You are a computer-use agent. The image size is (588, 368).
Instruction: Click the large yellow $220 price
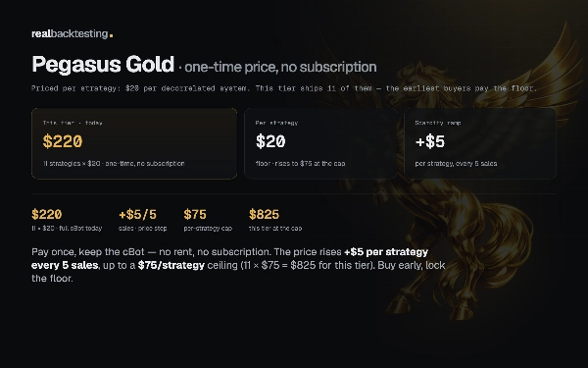point(63,141)
